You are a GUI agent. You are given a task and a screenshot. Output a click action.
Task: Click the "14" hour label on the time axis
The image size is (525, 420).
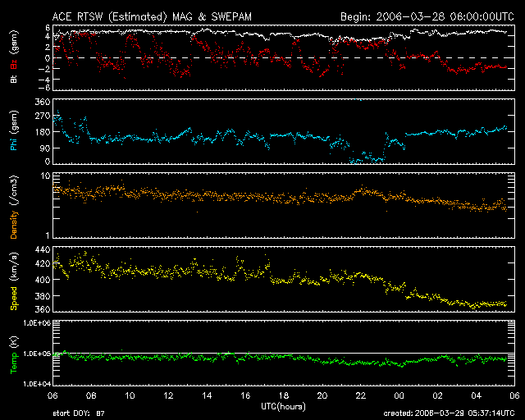pyautogui.click(x=207, y=396)
